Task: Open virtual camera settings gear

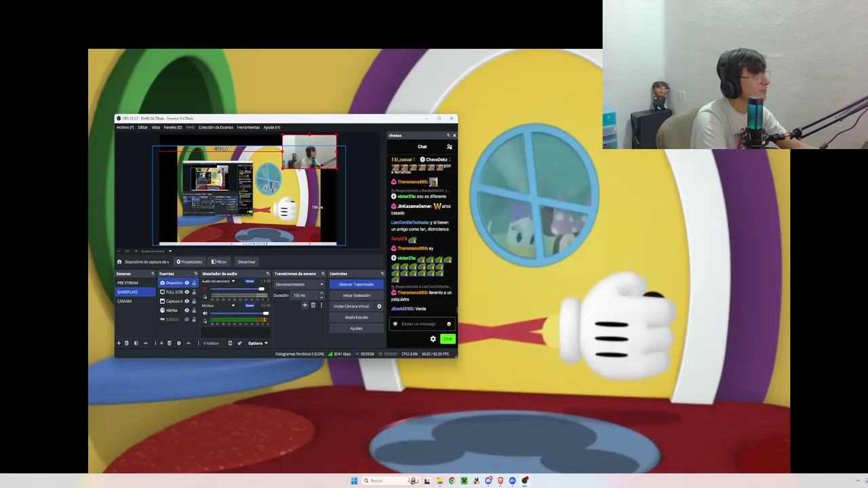Action: [x=379, y=306]
